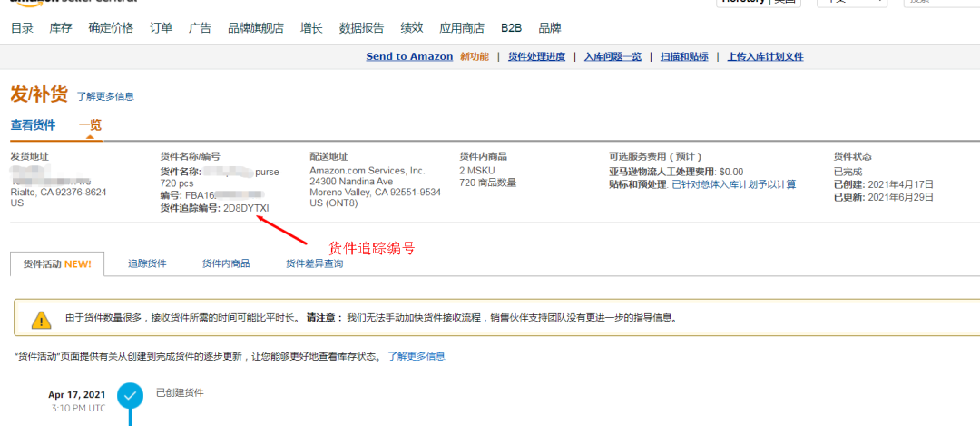Viewport: 980px width, 426px height.
Task: Open the 库存 menu
Action: pyautogui.click(x=61, y=28)
